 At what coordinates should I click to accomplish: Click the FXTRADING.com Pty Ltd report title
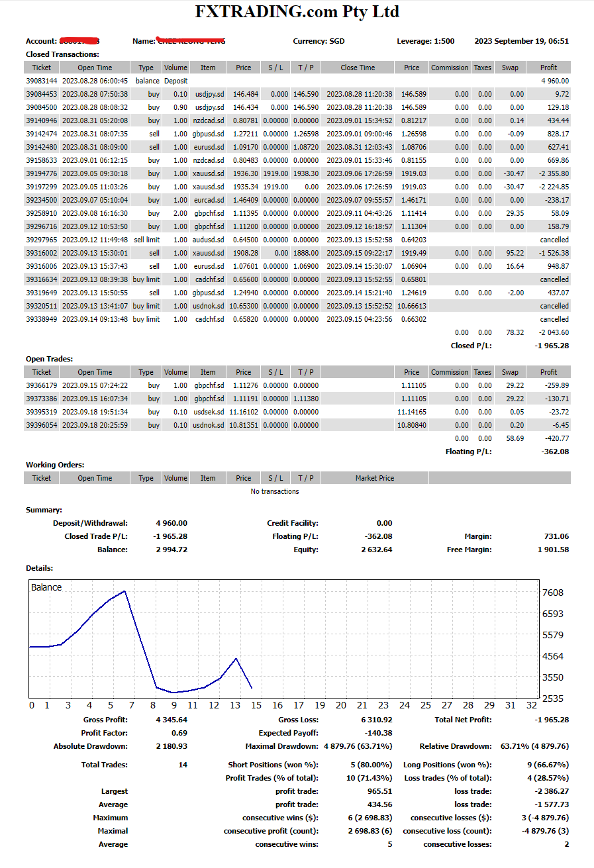click(x=297, y=12)
